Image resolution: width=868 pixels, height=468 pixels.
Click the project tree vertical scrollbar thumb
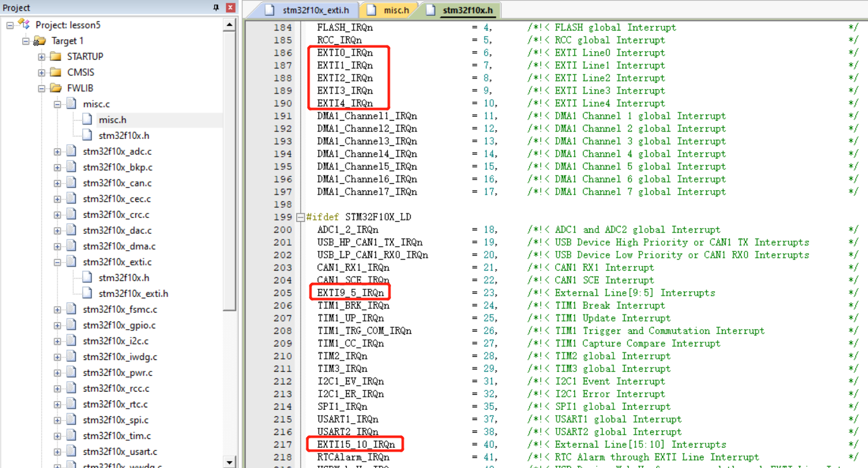point(230,171)
